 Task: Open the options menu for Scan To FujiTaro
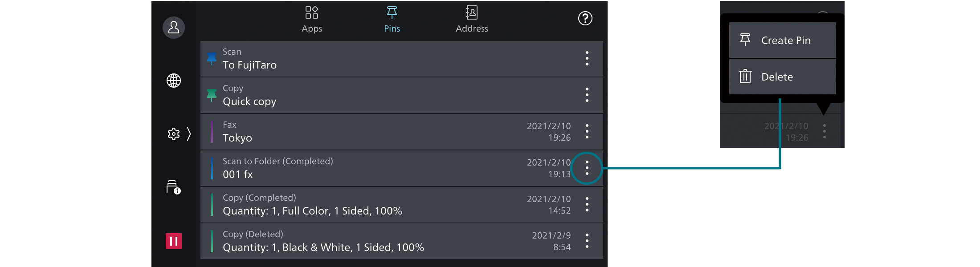point(587,58)
